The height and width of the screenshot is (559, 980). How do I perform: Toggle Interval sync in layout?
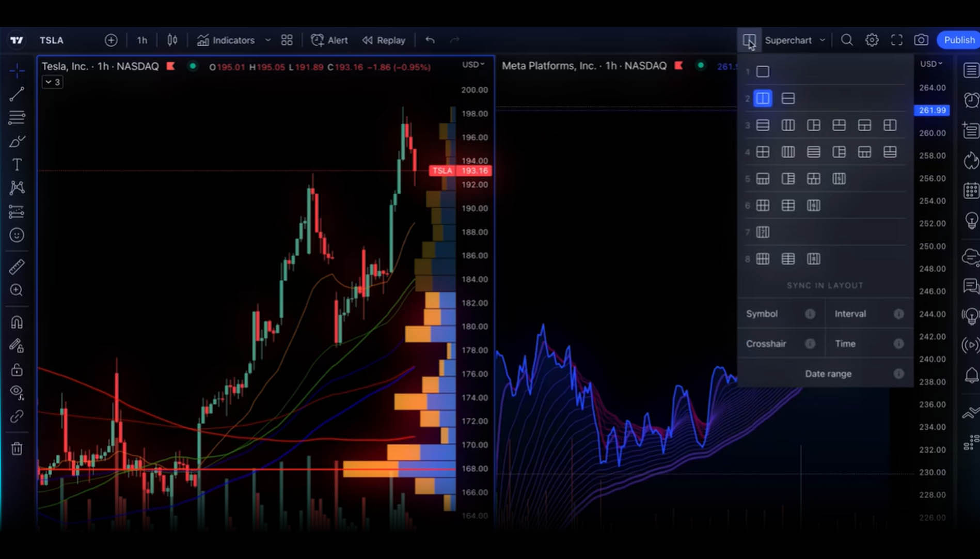tap(869, 314)
